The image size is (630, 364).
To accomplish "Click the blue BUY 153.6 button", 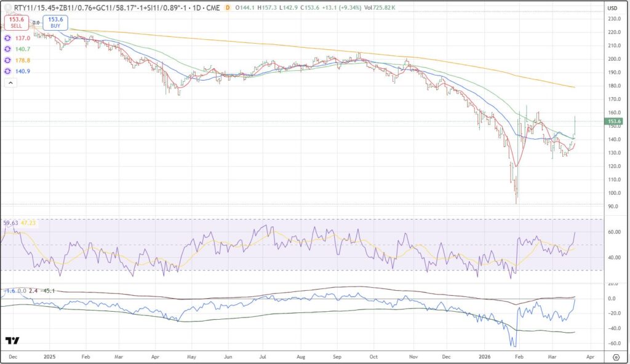I will [x=55, y=23].
